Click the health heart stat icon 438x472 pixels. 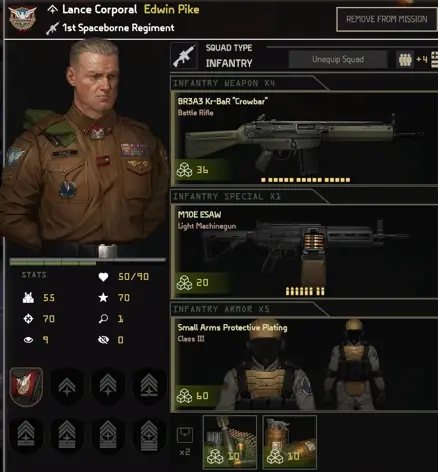tap(103, 277)
